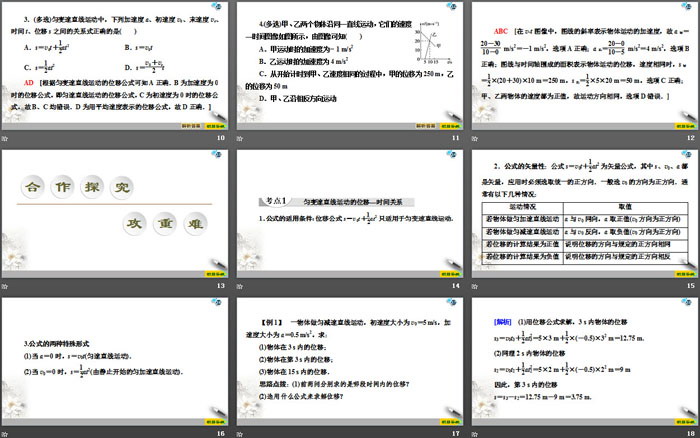This screenshot has width=700, height=438.
Task: Click animation star icon under slide 16
Action: [6, 431]
